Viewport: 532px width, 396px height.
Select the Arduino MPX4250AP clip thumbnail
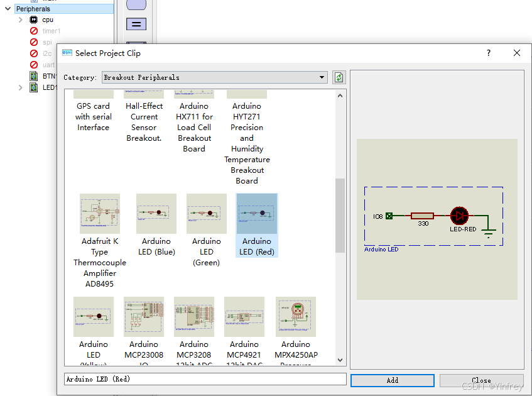point(296,317)
